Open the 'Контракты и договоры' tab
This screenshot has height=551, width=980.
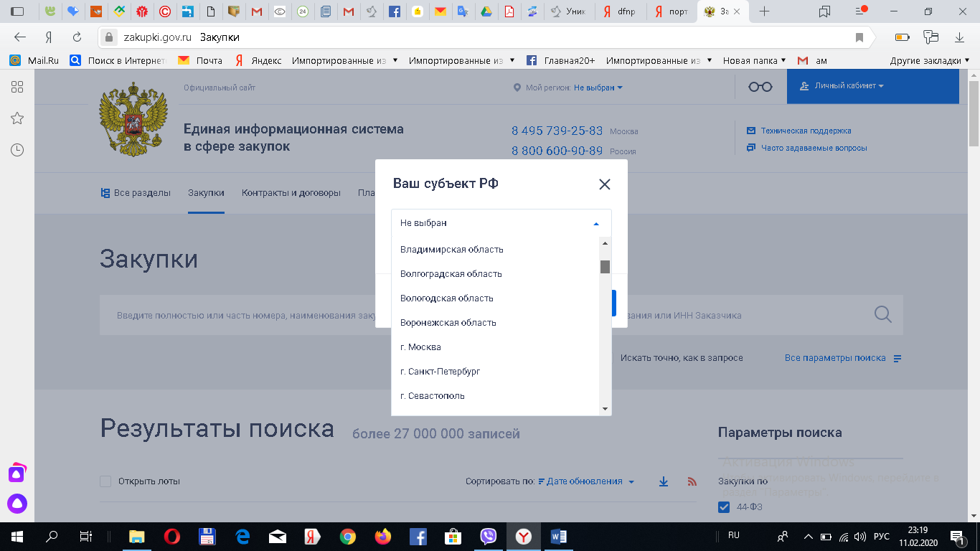[291, 193]
